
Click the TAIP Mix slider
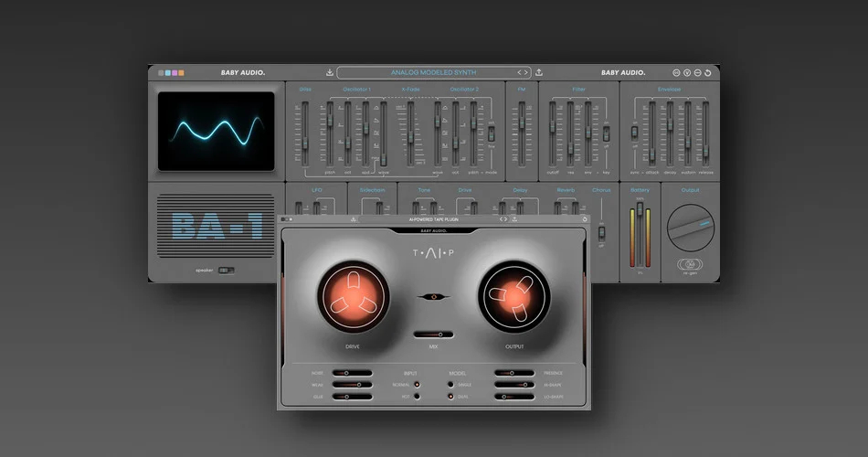click(433, 335)
